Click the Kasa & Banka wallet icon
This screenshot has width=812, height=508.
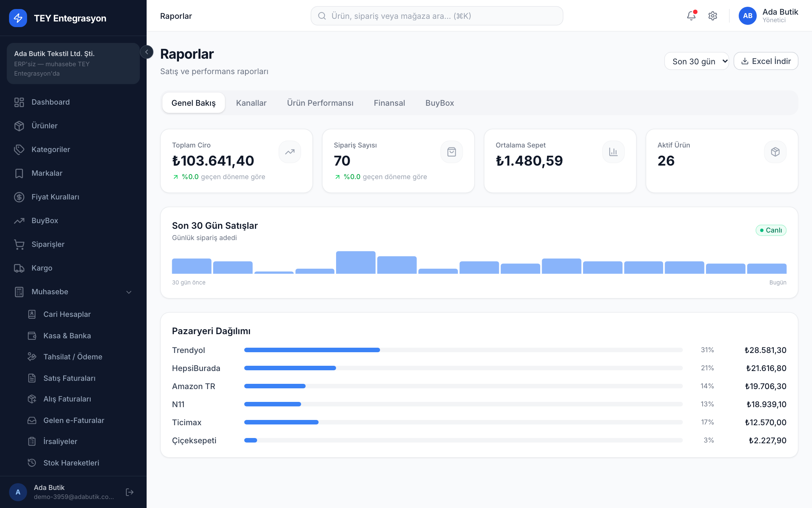[32, 336]
